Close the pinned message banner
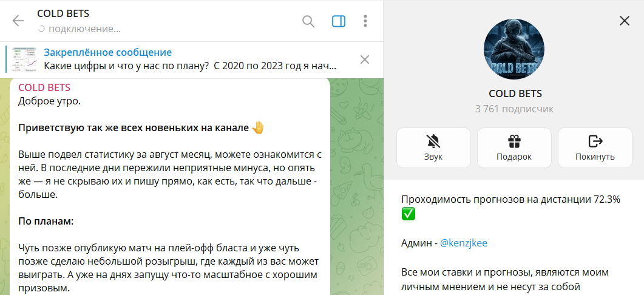 pos(364,59)
